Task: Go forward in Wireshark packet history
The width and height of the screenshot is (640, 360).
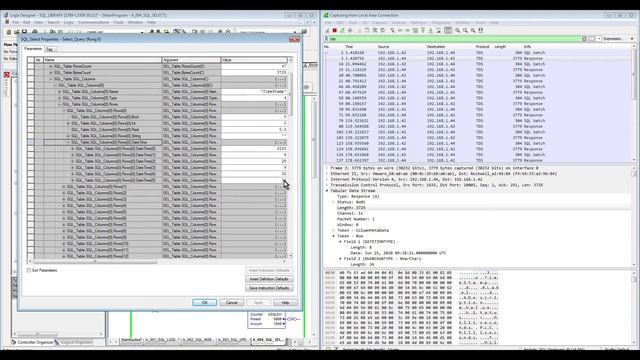Action: [x=407, y=31]
